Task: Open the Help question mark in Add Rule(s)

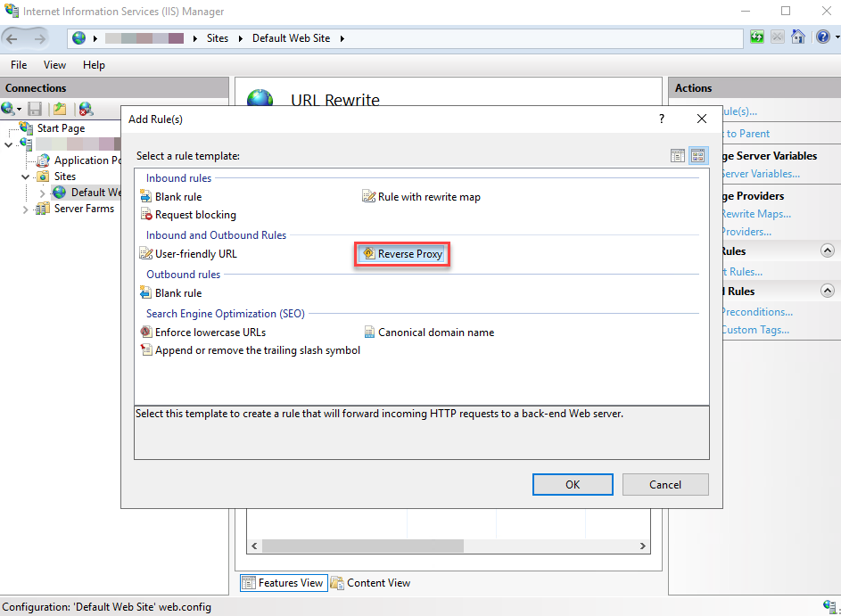Action: point(661,119)
